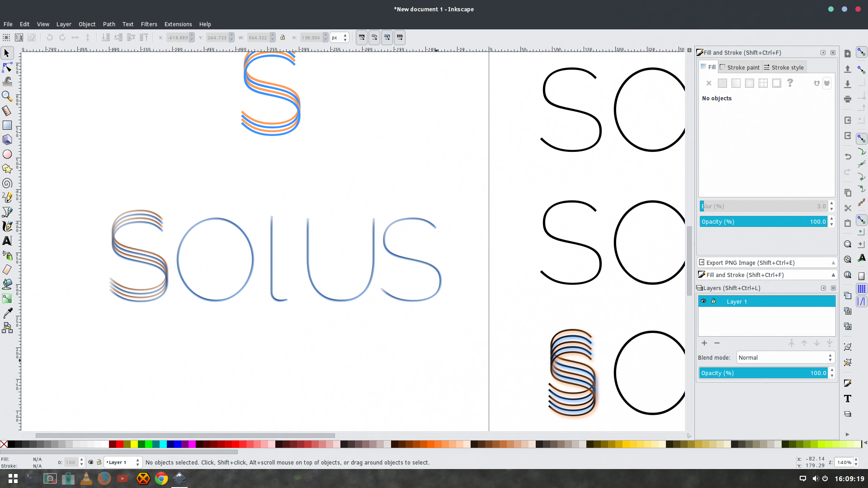
Task: Iconify the top Fill and Stroke panel
Action: [823, 52]
